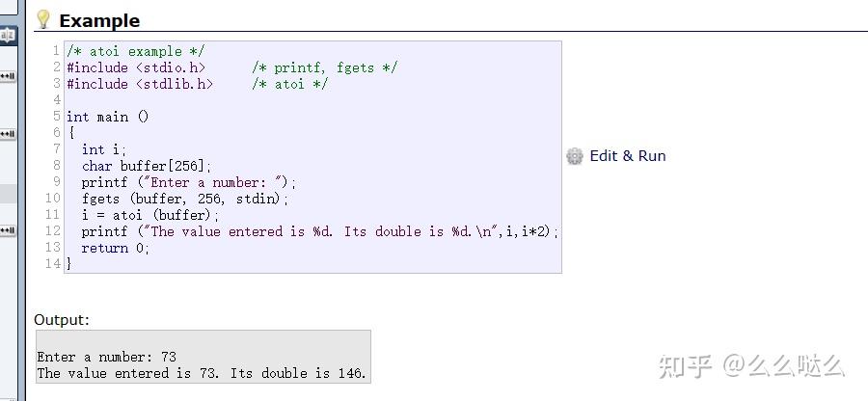This screenshot has width=868, height=401.
Task: Click the int main () line
Action: 107,117
